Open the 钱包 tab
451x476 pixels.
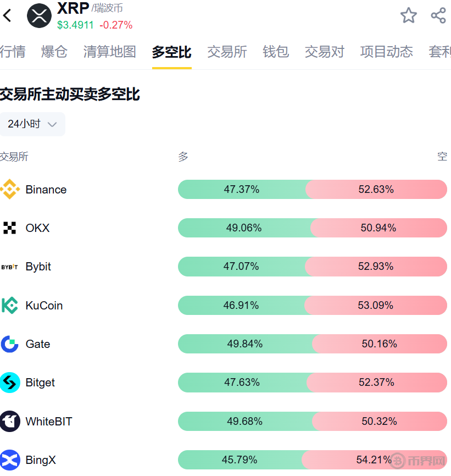(276, 52)
